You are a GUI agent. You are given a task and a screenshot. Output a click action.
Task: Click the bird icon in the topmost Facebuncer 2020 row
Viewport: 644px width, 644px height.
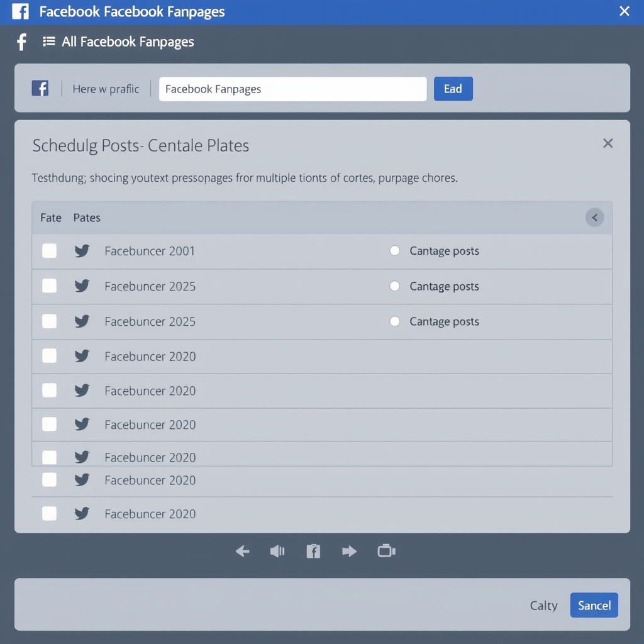[x=82, y=356]
